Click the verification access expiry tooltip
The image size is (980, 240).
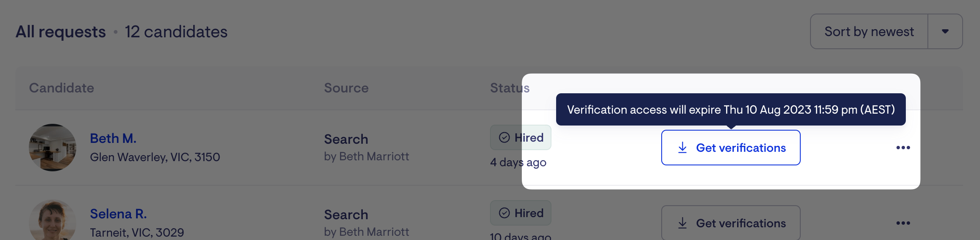click(731, 109)
